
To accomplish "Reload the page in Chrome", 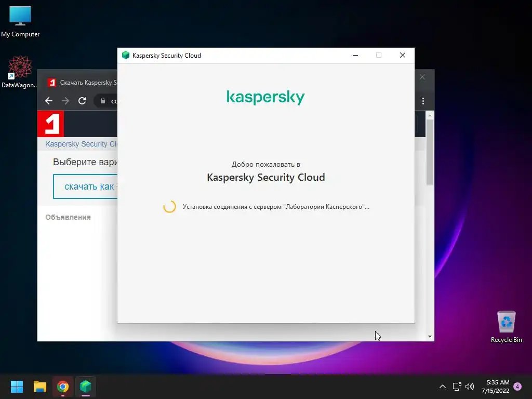I will click(82, 101).
